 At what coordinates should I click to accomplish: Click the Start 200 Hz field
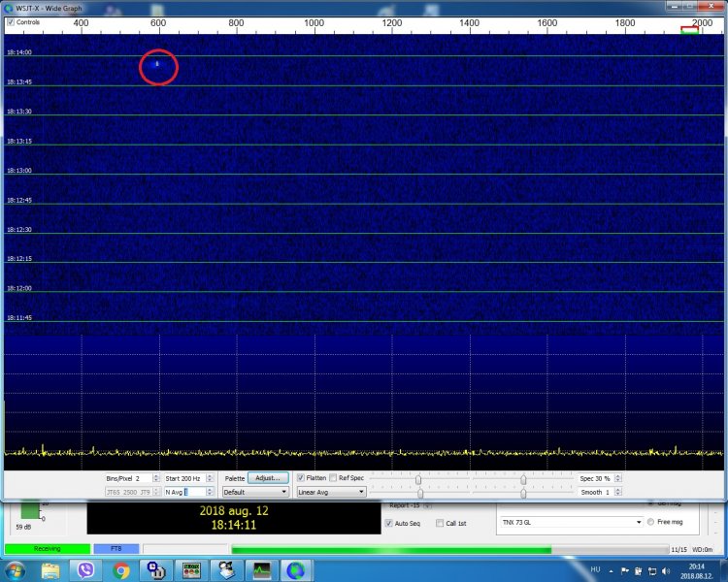pos(187,478)
